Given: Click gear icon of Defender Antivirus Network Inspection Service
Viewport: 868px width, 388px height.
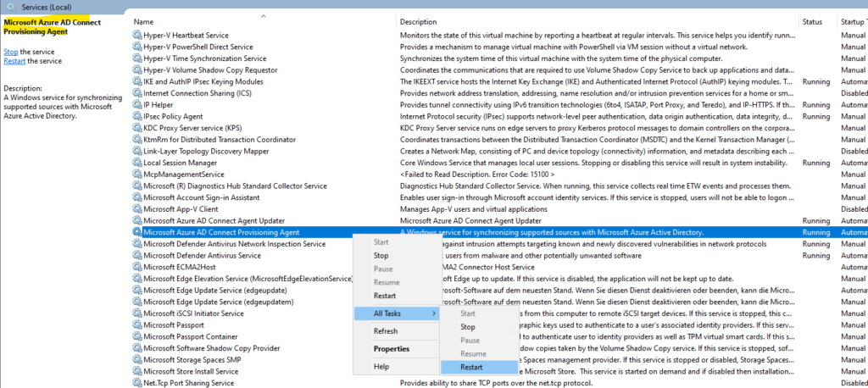Looking at the screenshot, I should click(137, 244).
